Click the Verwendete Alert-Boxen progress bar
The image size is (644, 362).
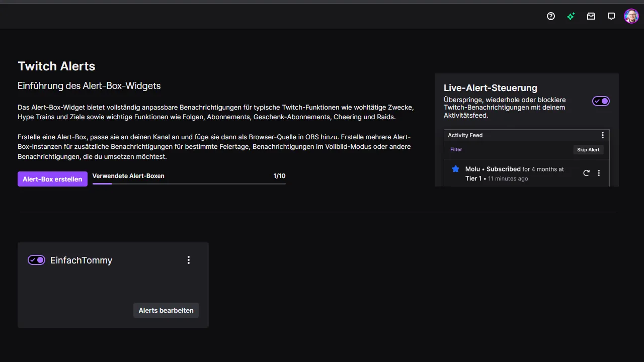point(189,184)
